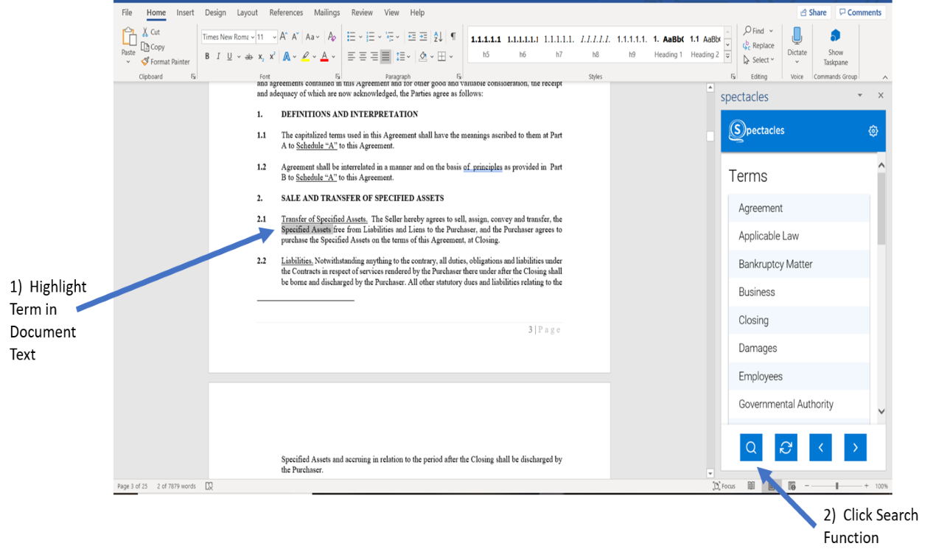Image resolution: width=936 pixels, height=560 pixels.
Task: Open Focus mode in status bar
Action: 724,486
